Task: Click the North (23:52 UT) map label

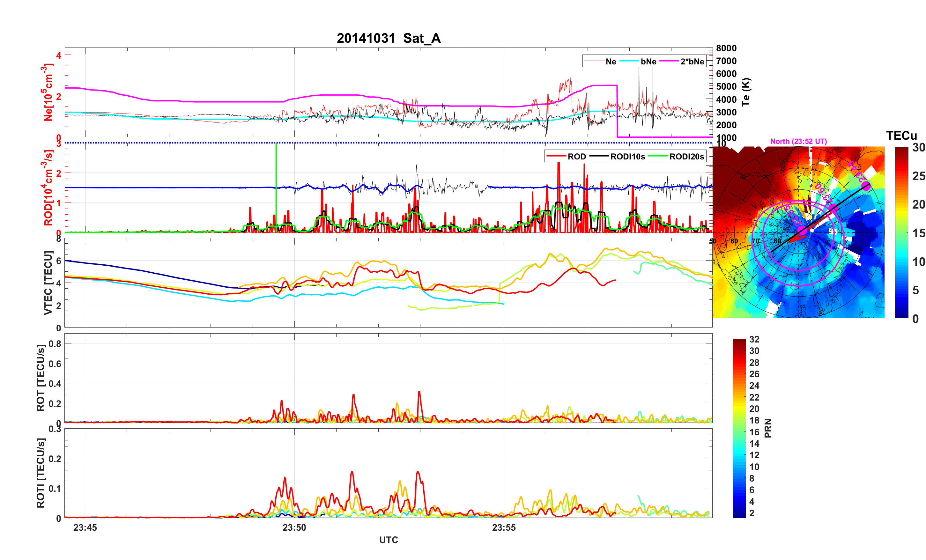Action: (x=798, y=141)
